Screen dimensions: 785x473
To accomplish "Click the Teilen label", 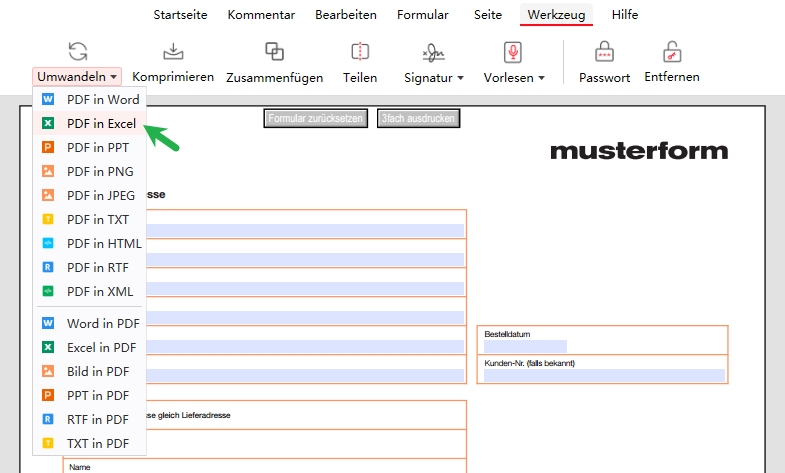I will [360, 78].
